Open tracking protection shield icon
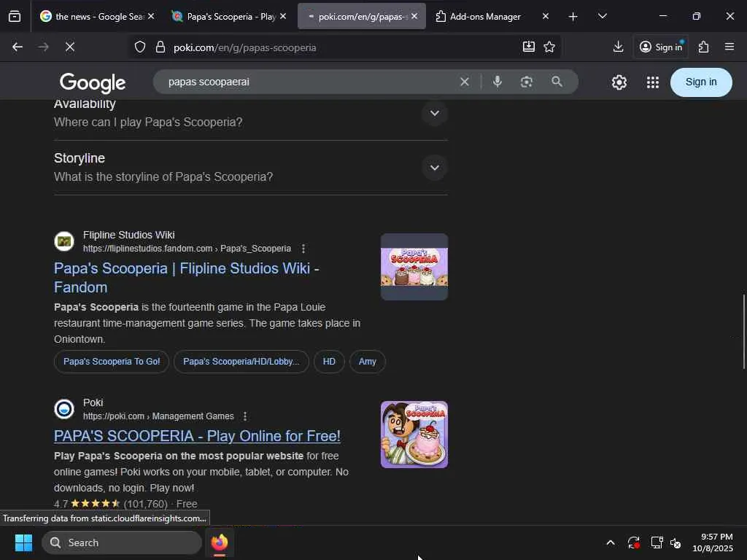Screen dimensions: 747x560 (139, 47)
